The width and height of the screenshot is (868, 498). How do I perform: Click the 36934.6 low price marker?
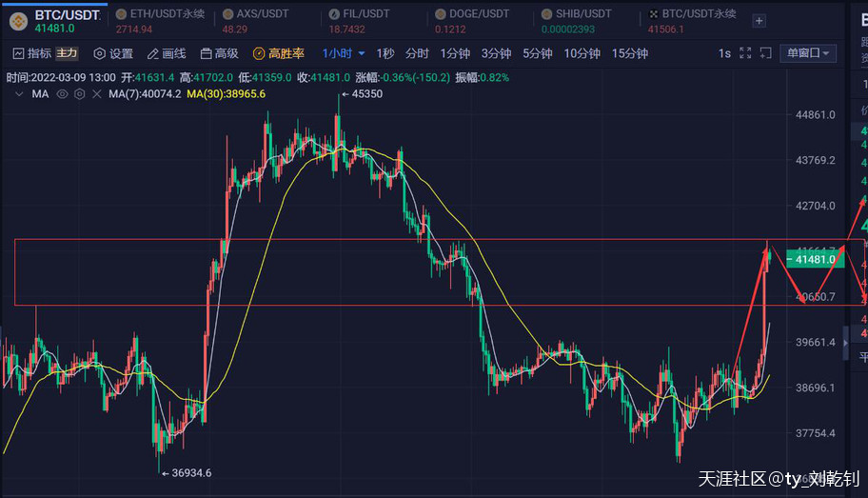point(187,473)
